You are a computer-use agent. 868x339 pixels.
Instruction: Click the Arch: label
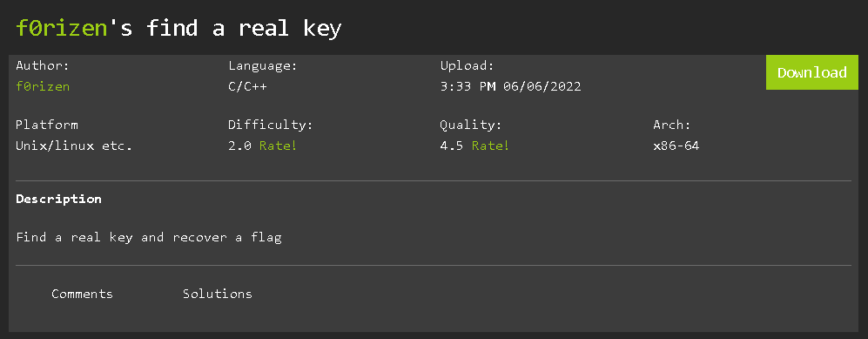pos(672,125)
